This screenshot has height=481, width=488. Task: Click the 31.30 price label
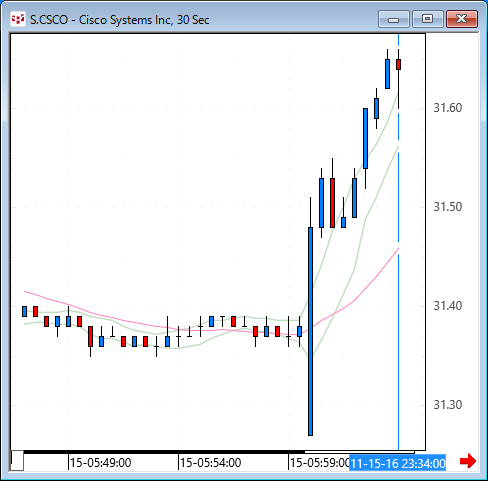point(448,405)
